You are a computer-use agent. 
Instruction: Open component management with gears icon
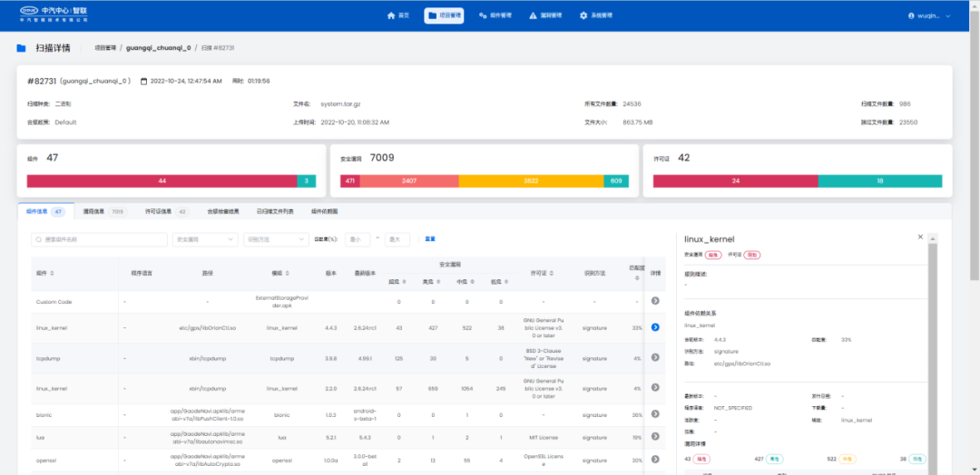click(x=495, y=15)
